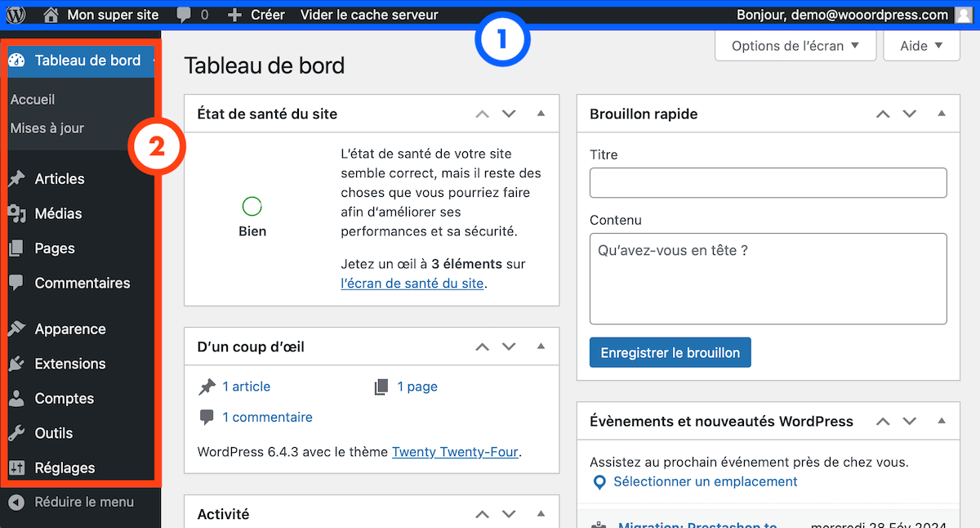
Task: Move Brouillon rapide widget up
Action: coord(883,114)
